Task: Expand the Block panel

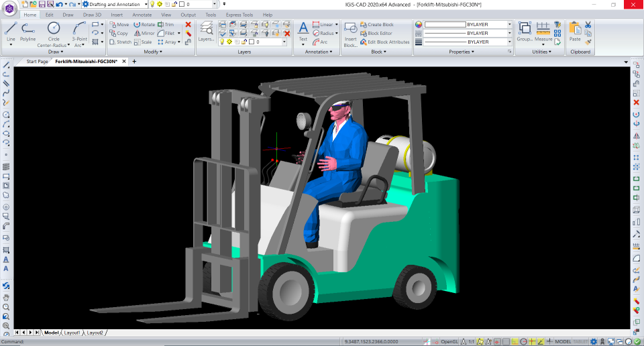Action: pos(378,52)
